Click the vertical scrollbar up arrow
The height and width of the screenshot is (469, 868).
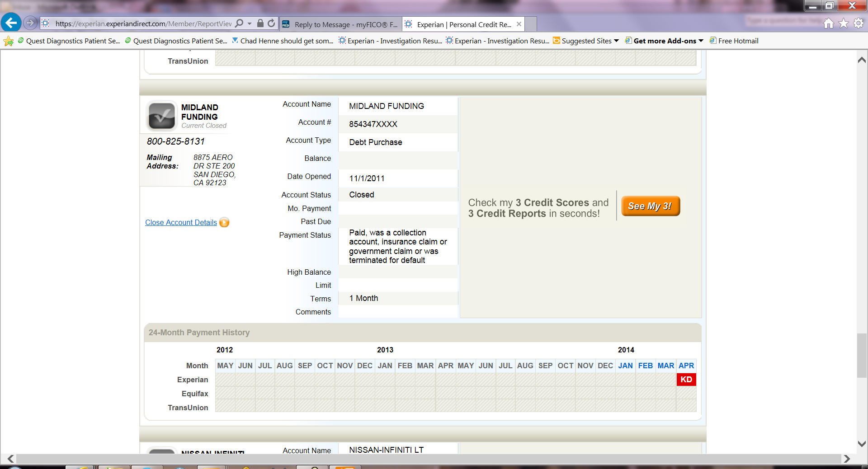click(862, 60)
